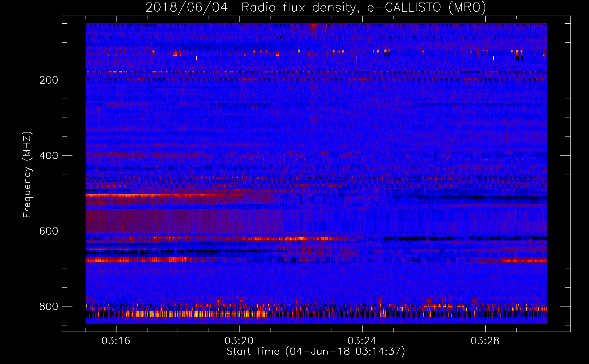Click the '600' frequency tick label
This screenshot has width=589, height=364.
click(49, 232)
